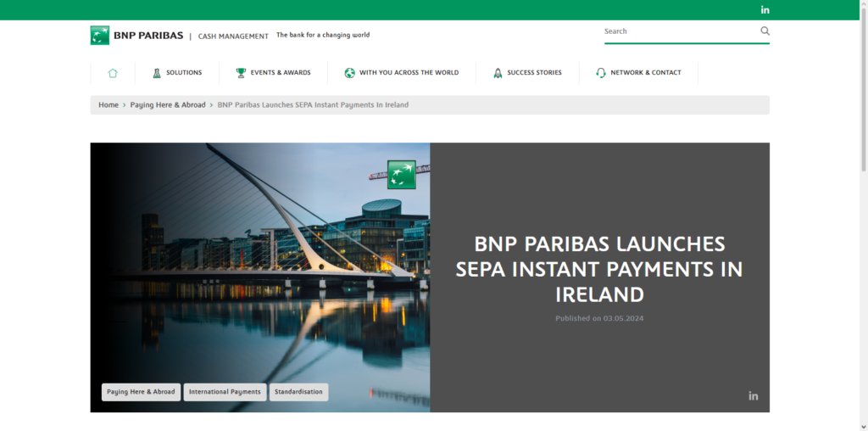Viewport: 868px width, 431px height.
Task: Click BNP Paribas logo badge on bridge photo
Action: tap(401, 175)
